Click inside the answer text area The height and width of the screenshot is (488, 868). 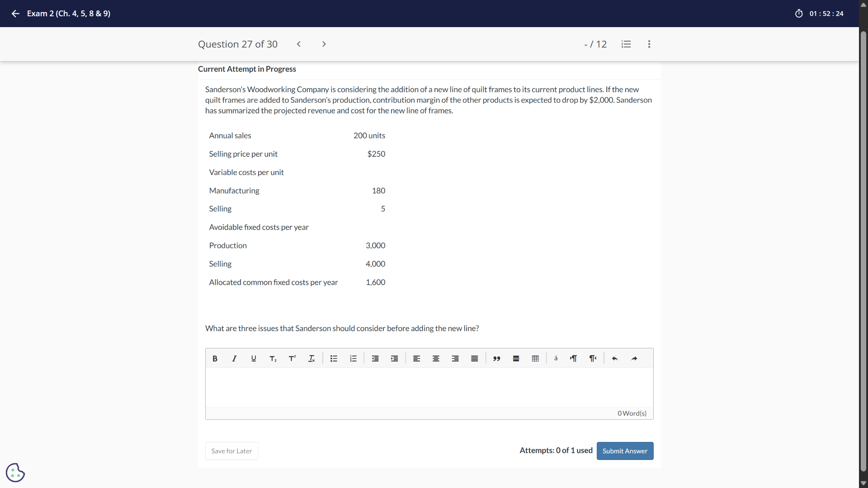click(429, 387)
